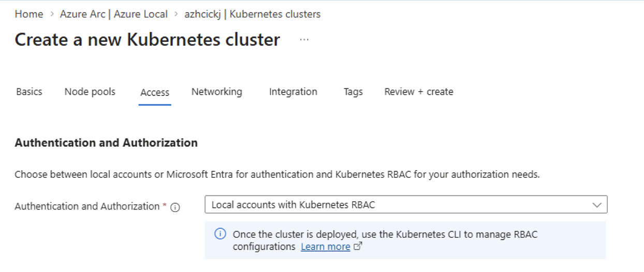Click Azure Arc | Azure Local breadcrumb
The height and width of the screenshot is (272, 644).
pos(114,14)
